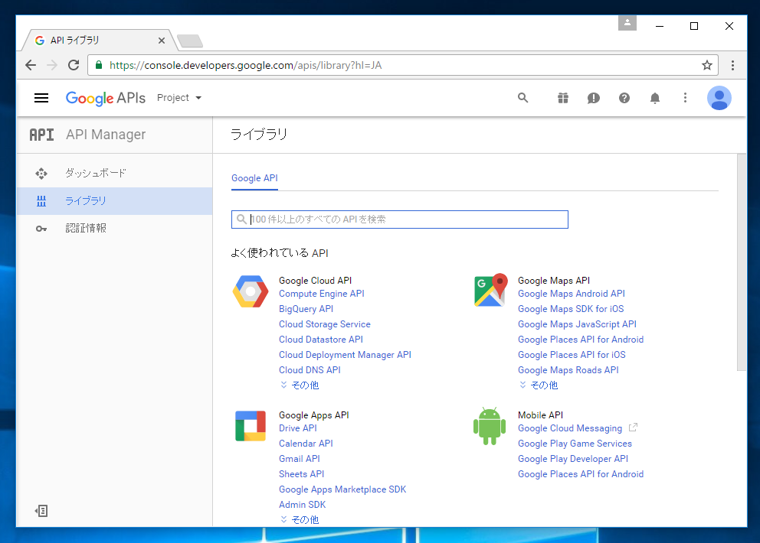Open Cloud Deployment Manager API link

pos(345,354)
